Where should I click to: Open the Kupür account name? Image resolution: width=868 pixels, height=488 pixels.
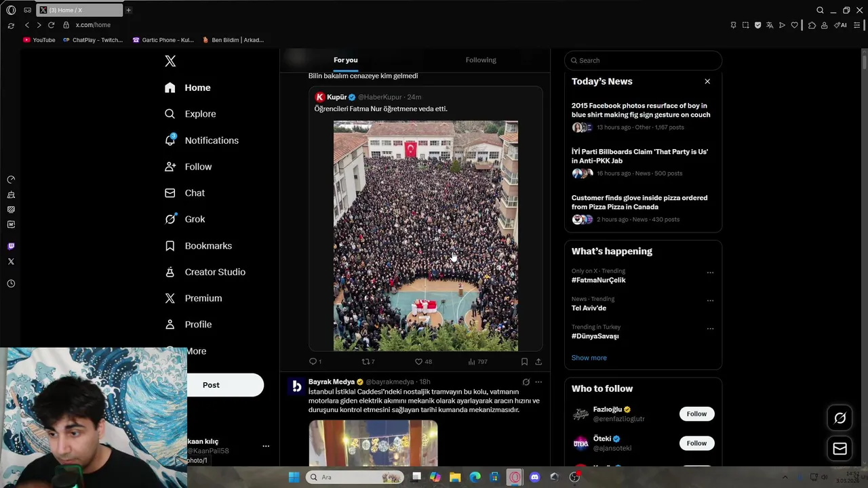pyautogui.click(x=337, y=97)
